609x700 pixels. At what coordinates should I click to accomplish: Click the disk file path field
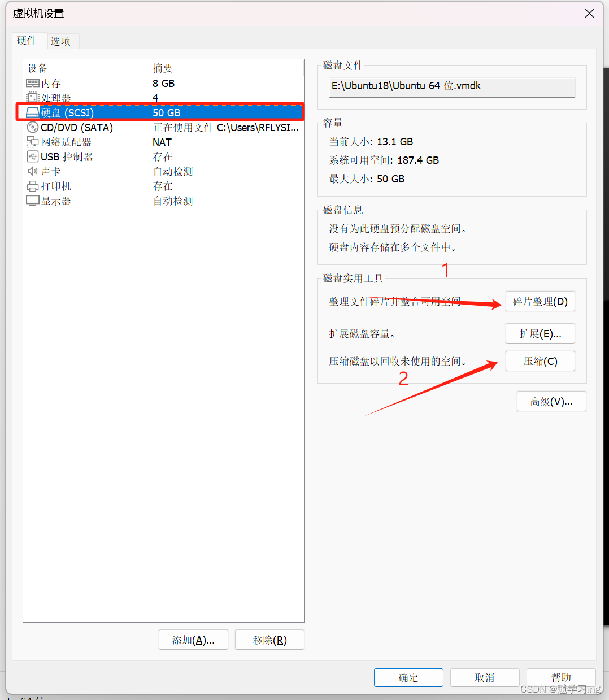(453, 86)
